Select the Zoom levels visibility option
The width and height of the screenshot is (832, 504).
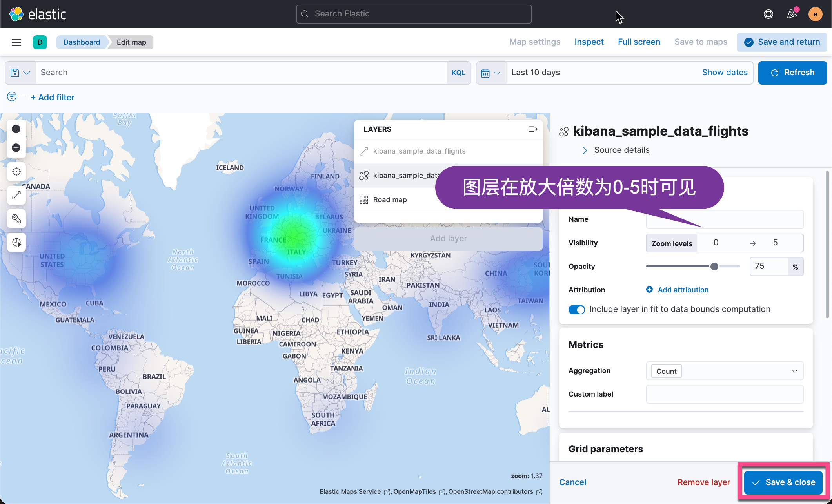671,243
